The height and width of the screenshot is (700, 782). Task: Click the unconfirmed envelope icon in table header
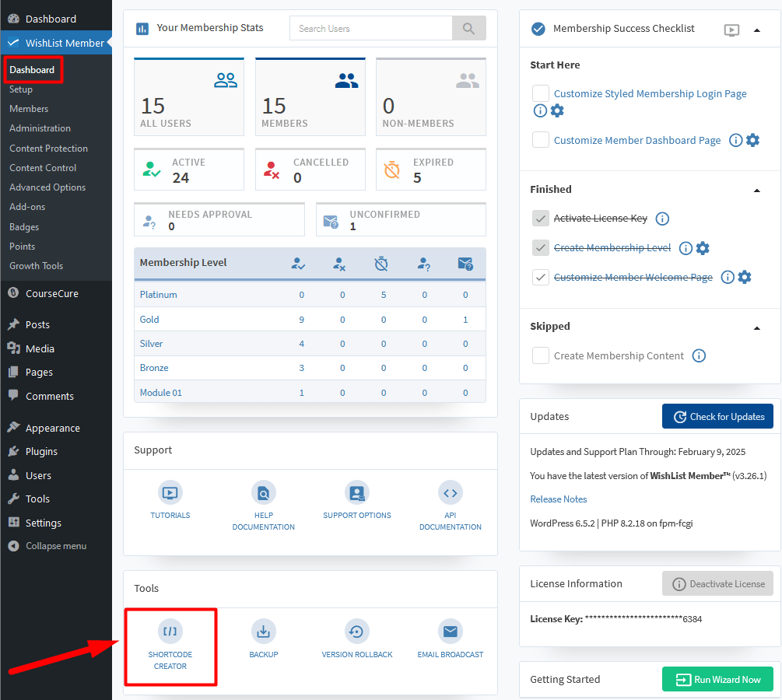coord(465,264)
